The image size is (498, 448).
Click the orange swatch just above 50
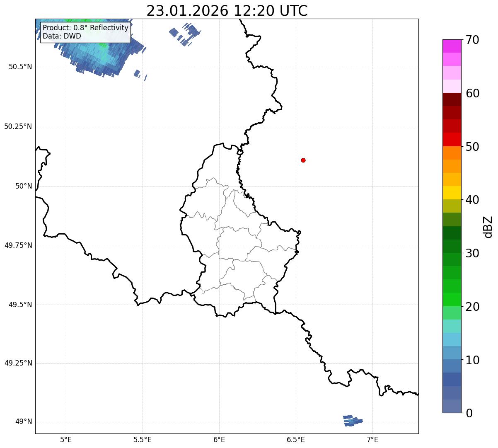click(x=452, y=153)
